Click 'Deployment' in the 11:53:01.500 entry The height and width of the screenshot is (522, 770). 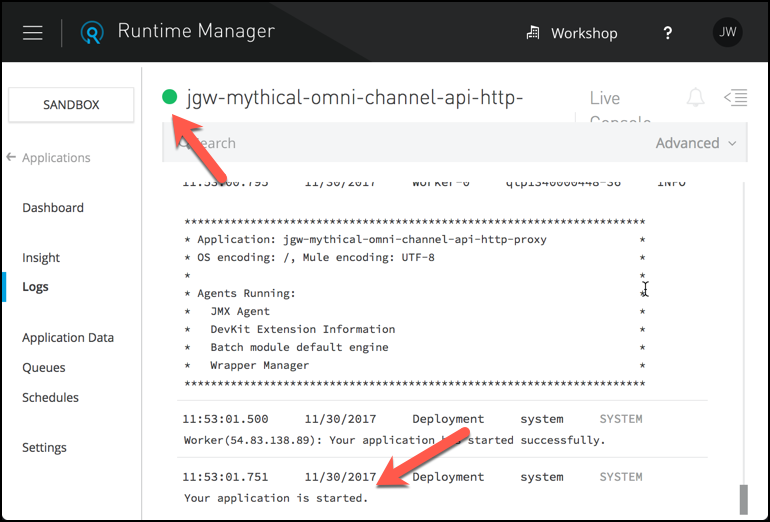[x=448, y=419]
